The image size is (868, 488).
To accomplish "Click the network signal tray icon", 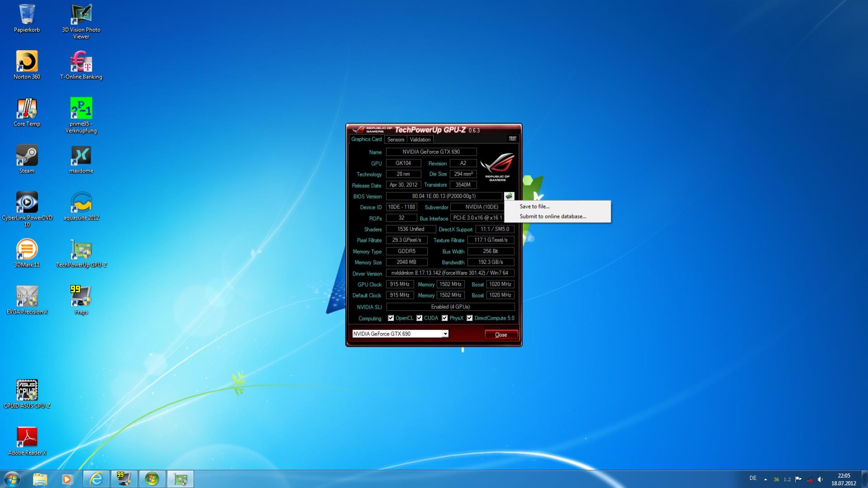I will pos(809,479).
